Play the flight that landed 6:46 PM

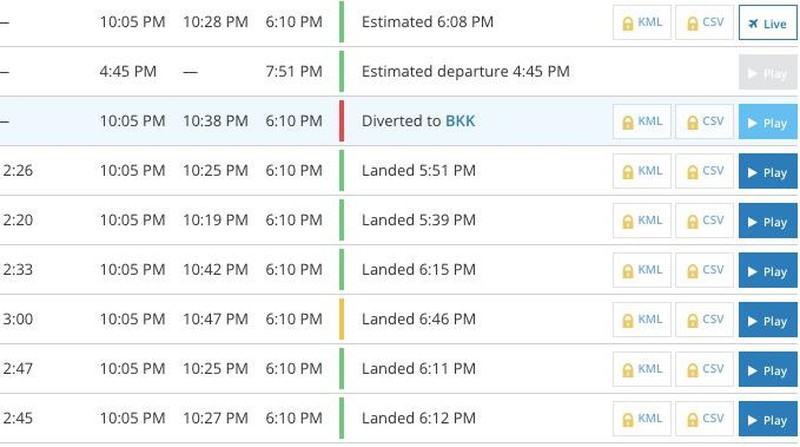tap(768, 320)
